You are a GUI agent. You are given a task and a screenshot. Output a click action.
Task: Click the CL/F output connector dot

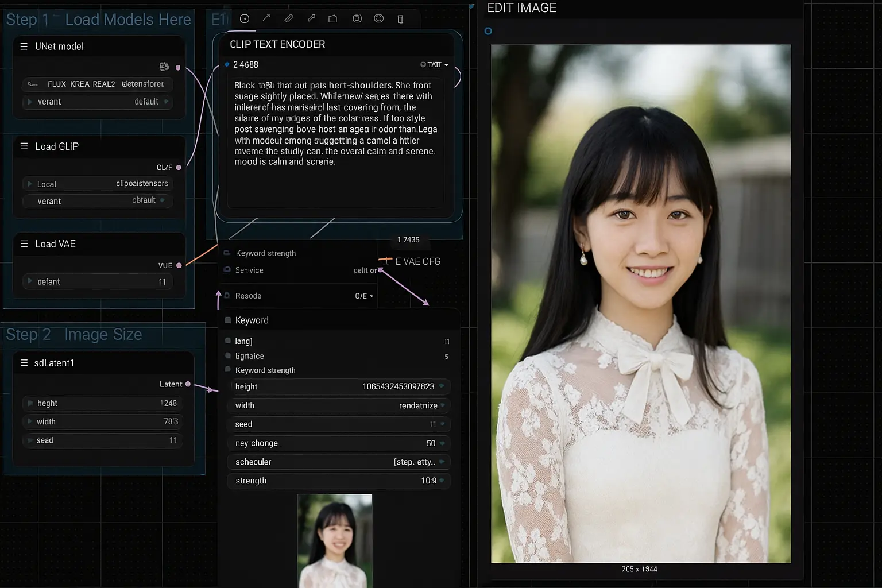click(179, 168)
